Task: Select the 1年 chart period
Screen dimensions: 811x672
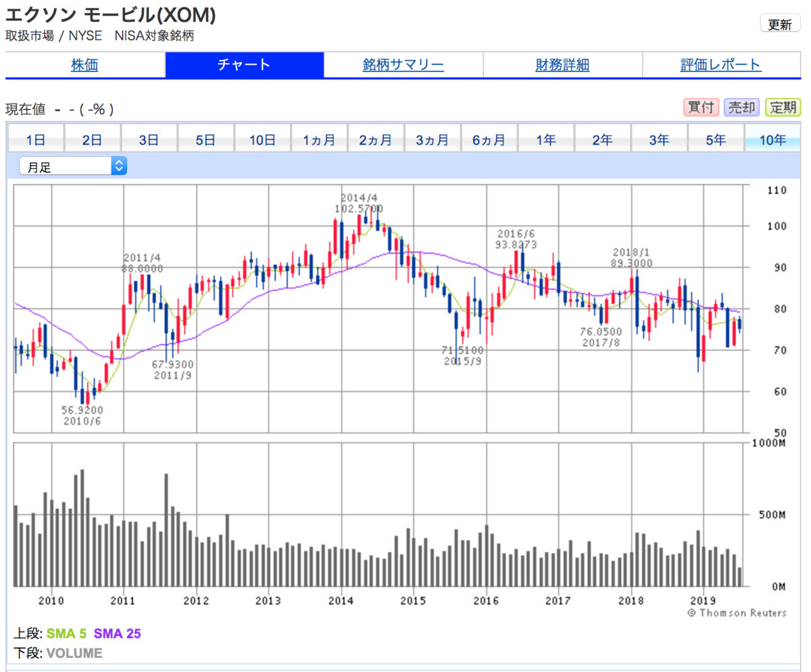Action: point(547,140)
